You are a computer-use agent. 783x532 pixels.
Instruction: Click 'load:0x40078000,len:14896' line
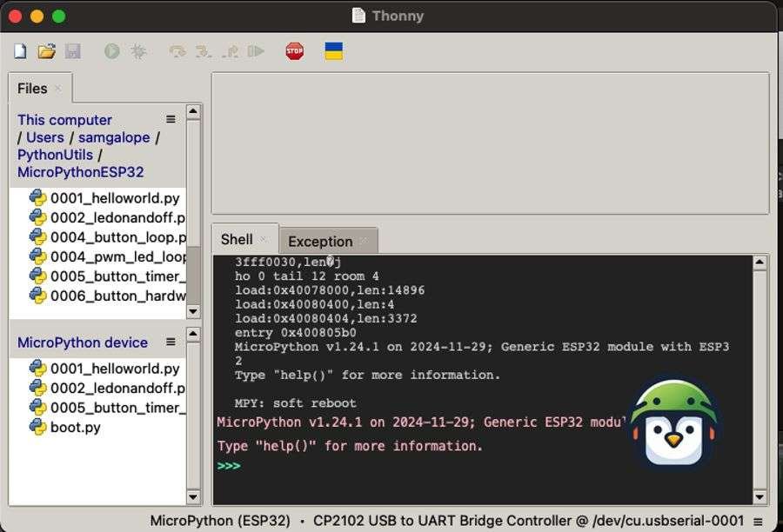pos(330,290)
